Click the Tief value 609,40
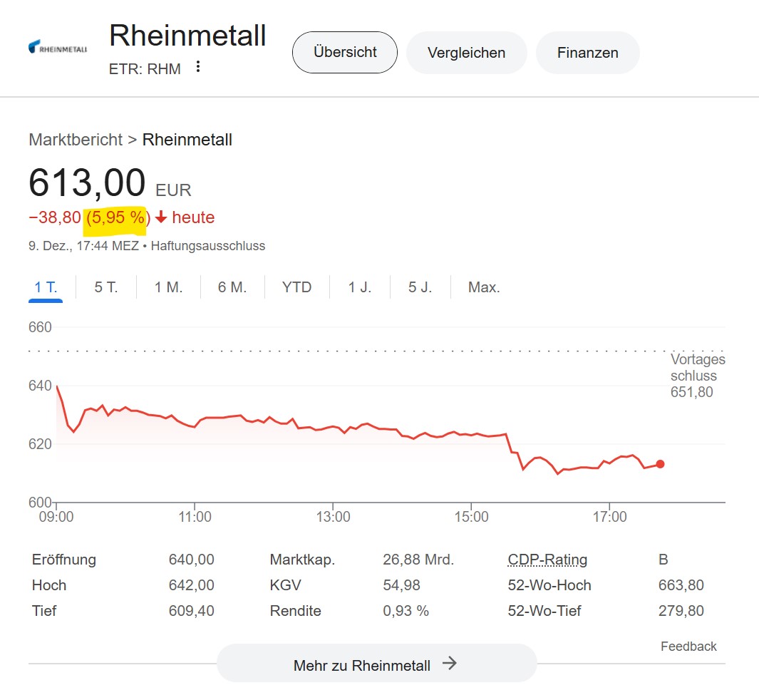 (x=191, y=611)
